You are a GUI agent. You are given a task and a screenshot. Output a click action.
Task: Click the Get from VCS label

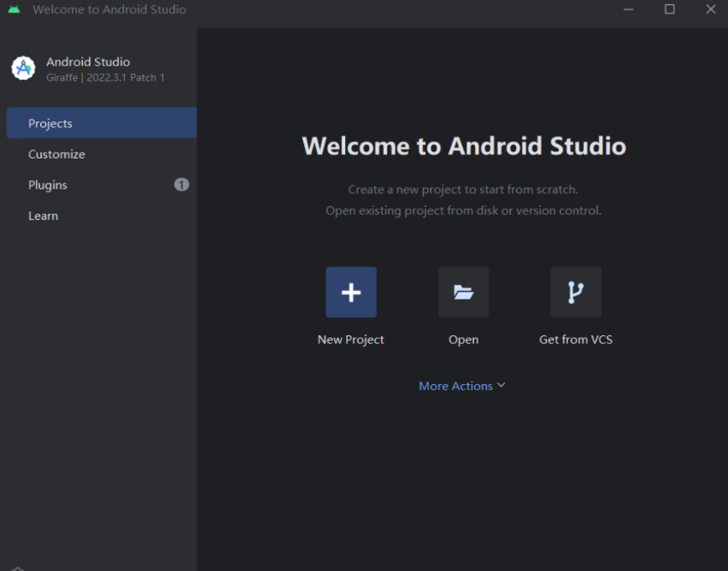(576, 340)
